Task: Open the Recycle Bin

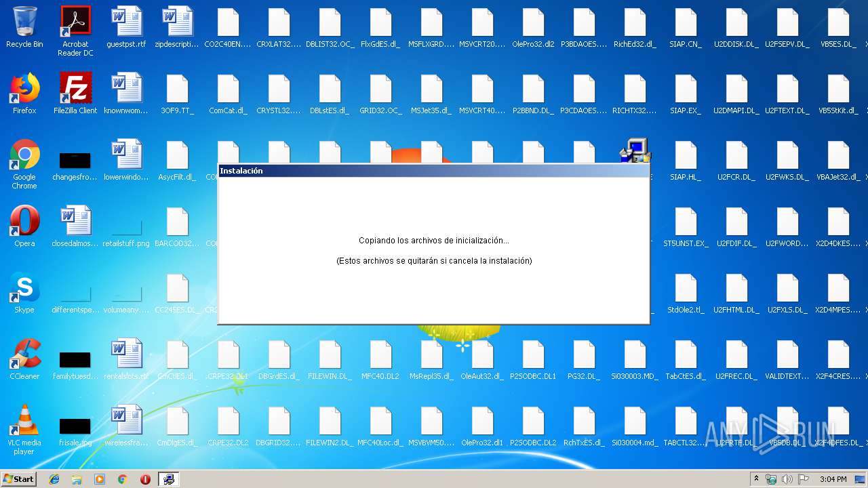Action: coord(24,27)
